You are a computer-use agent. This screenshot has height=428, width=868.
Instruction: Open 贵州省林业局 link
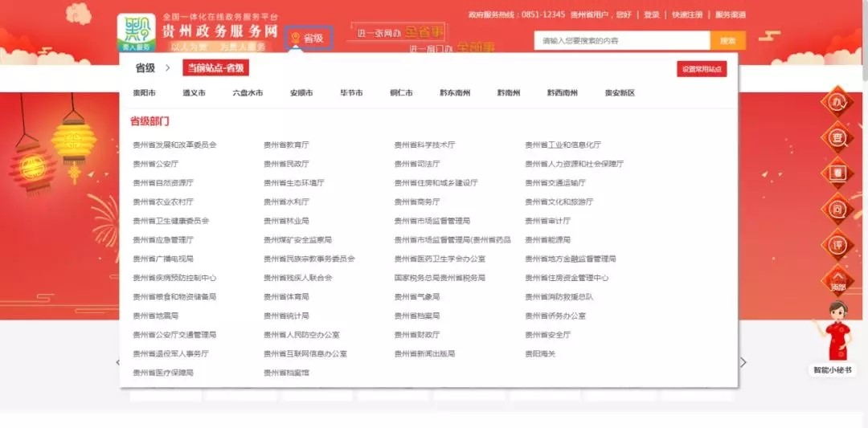[286, 221]
